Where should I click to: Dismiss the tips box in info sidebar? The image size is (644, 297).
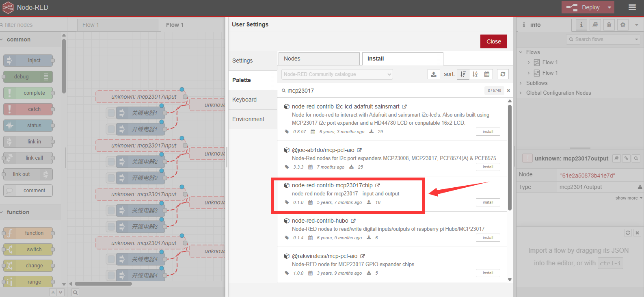point(637,233)
